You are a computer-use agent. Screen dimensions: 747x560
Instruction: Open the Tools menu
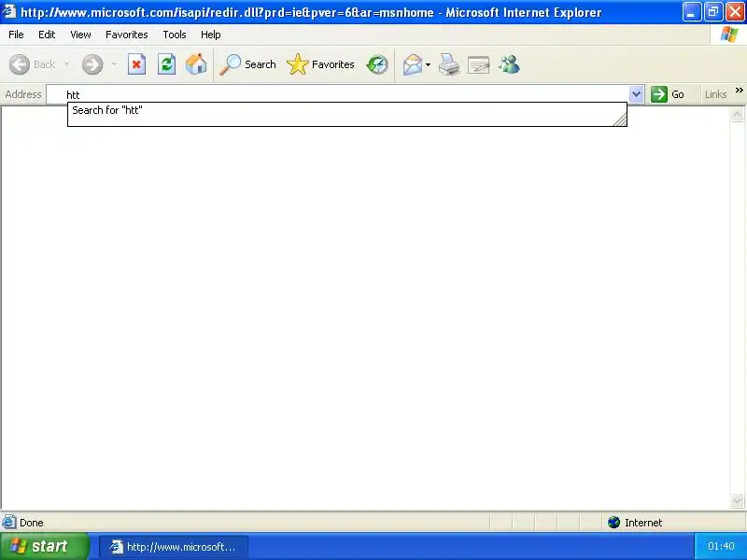click(175, 35)
